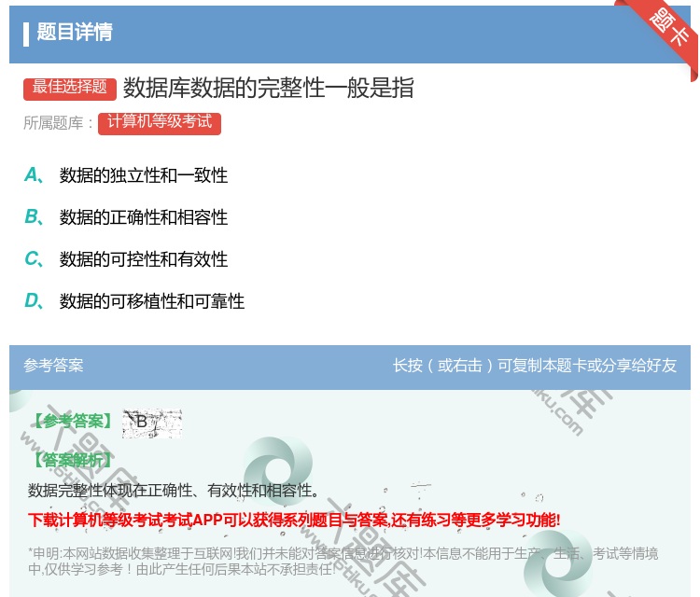Click the answer B image

[152, 423]
